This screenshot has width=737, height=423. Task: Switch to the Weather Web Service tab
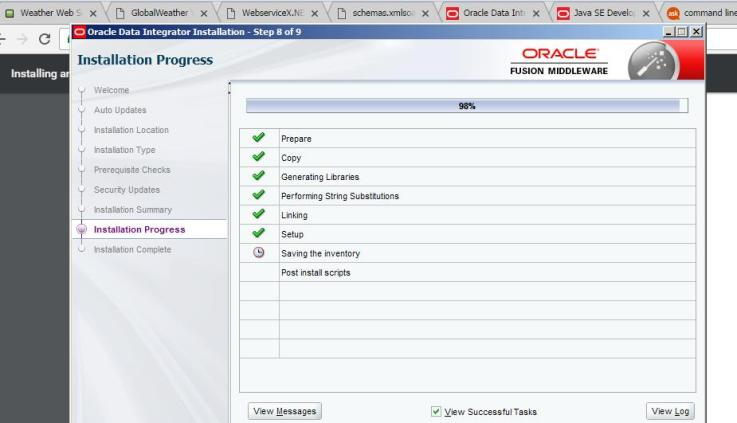coord(50,13)
